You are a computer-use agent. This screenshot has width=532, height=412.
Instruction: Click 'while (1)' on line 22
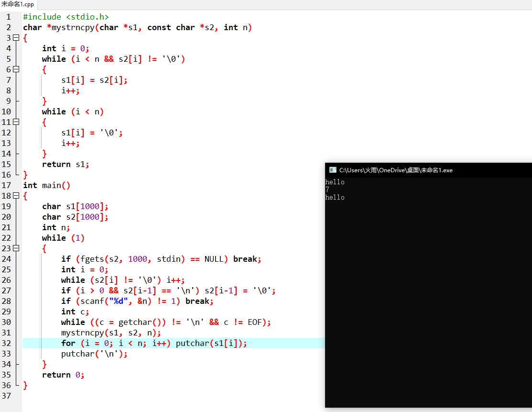63,238
